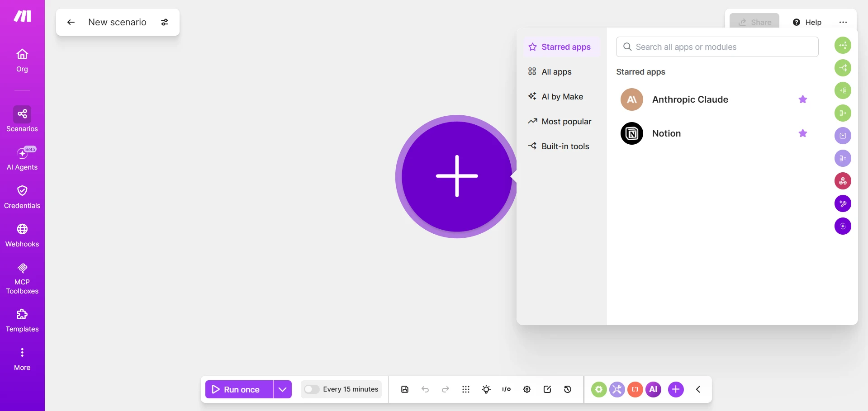Collapse the favorites bar with the chevron
Image resolution: width=868 pixels, height=411 pixels.
click(698, 389)
